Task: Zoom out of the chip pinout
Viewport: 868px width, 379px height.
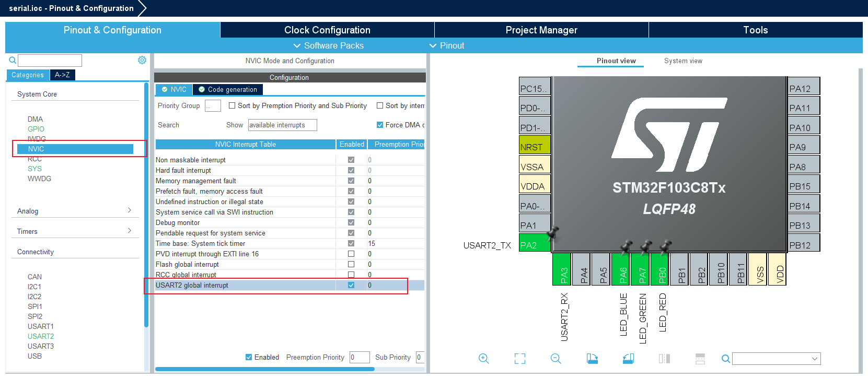Action: point(555,359)
